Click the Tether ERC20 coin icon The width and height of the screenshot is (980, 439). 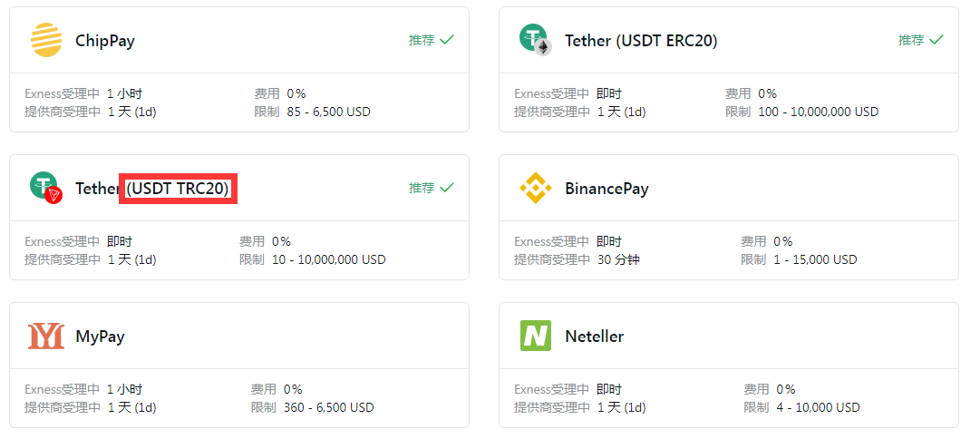[536, 39]
